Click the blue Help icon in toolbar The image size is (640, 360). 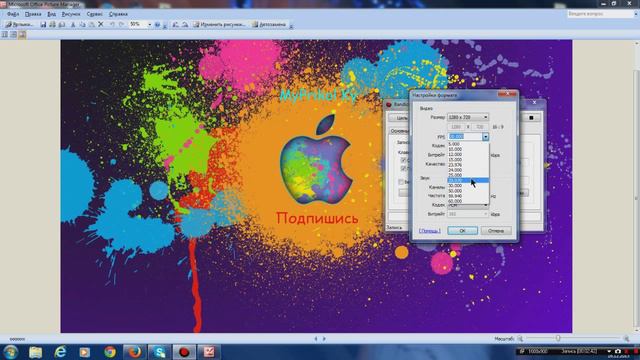pyautogui.click(x=158, y=24)
